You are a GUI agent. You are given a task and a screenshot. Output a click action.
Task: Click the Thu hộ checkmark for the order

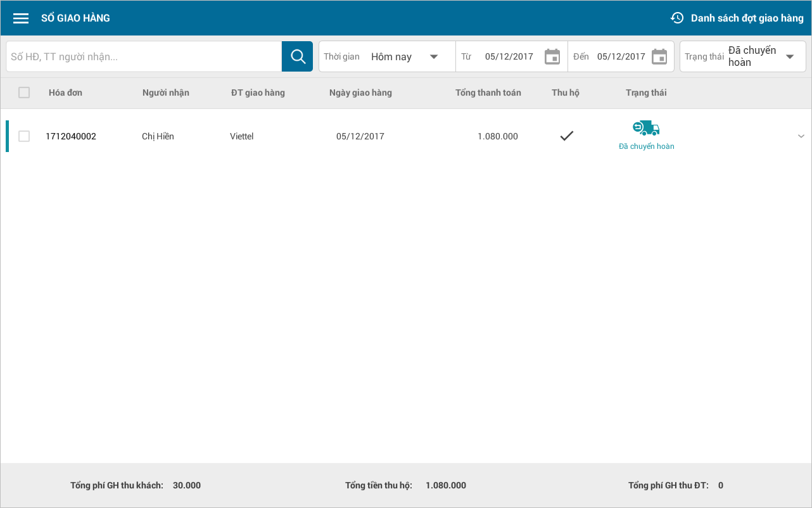(x=567, y=136)
